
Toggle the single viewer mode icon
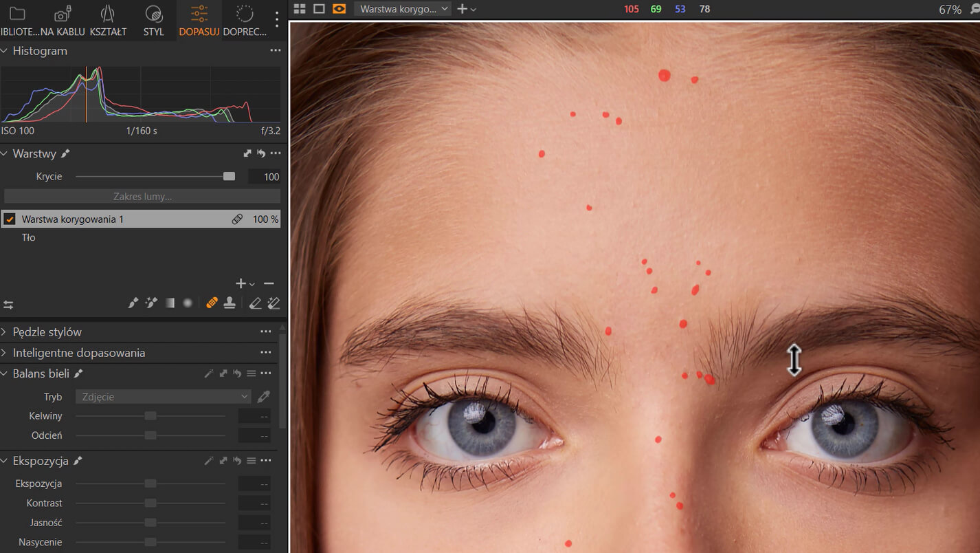pyautogui.click(x=319, y=9)
